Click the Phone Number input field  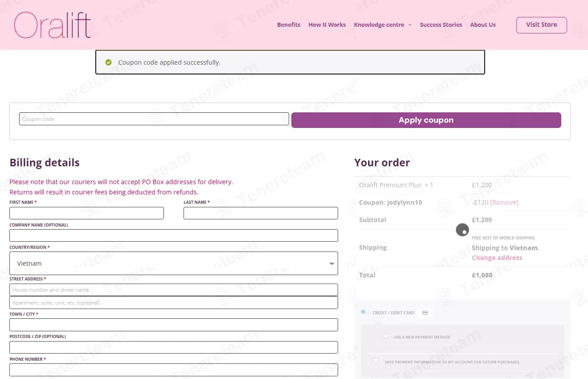pyautogui.click(x=174, y=370)
